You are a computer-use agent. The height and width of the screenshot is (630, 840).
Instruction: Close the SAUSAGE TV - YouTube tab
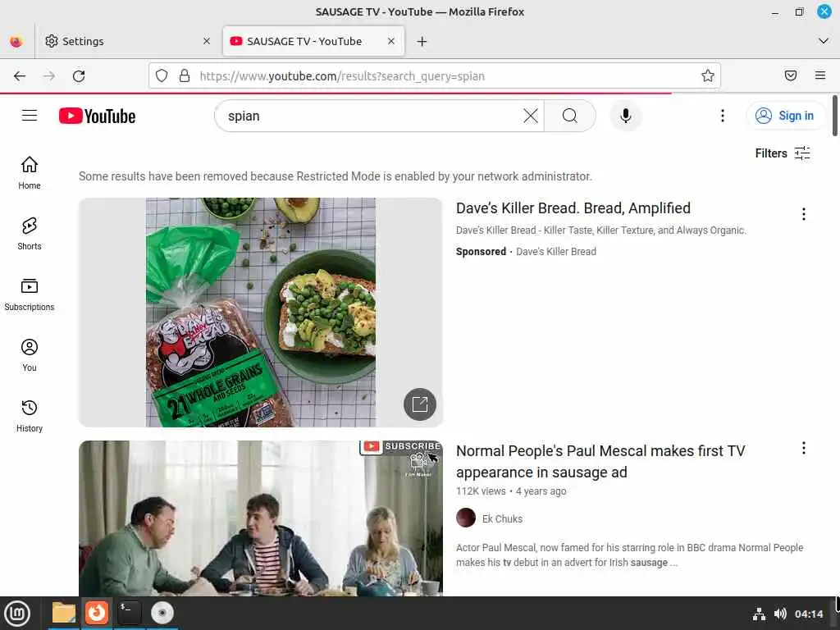[x=391, y=41]
